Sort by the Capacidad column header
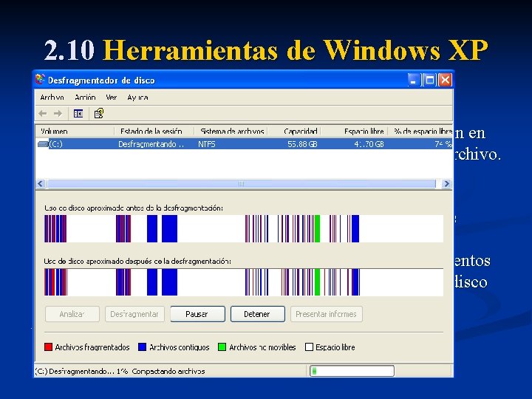 (295, 131)
